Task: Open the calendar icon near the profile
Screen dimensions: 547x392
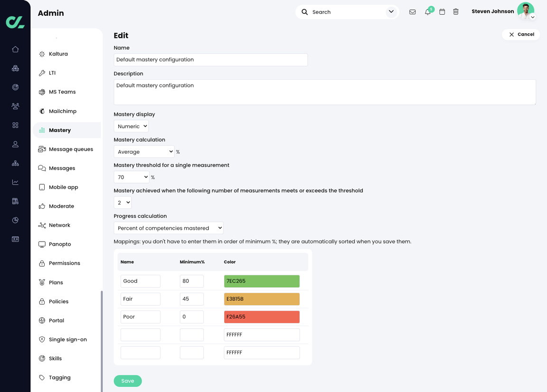Action: point(442,12)
